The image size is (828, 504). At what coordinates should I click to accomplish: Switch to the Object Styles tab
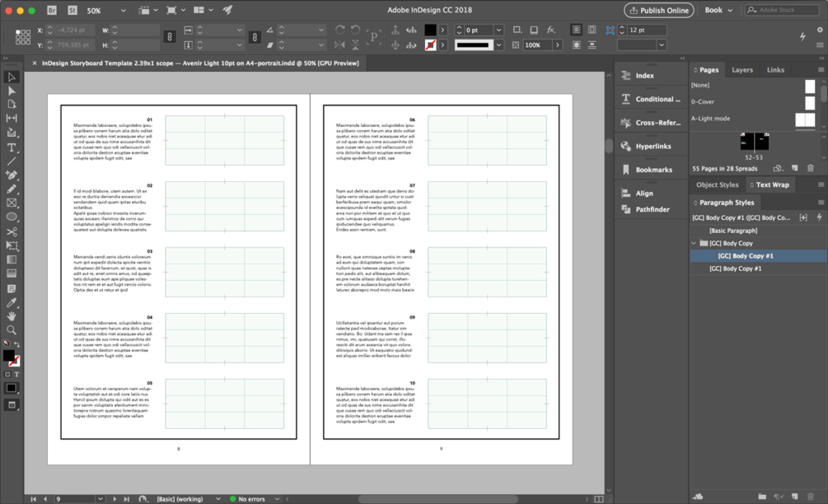point(717,184)
